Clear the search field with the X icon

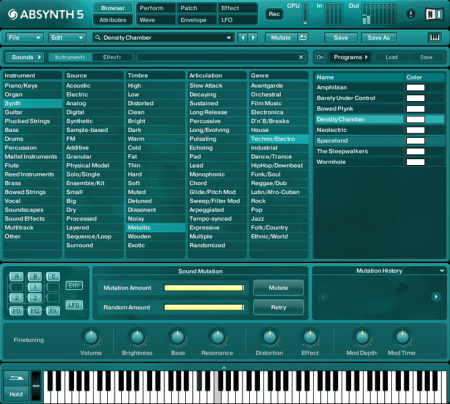pos(301,57)
